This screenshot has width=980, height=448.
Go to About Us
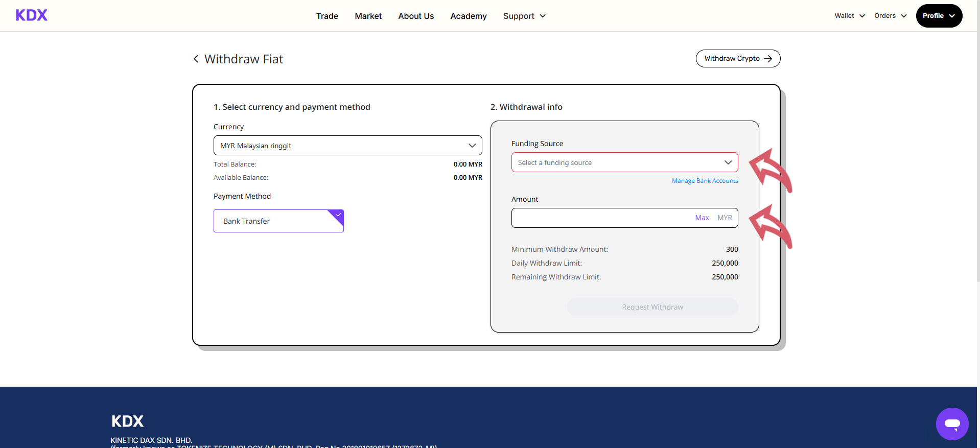pyautogui.click(x=416, y=16)
